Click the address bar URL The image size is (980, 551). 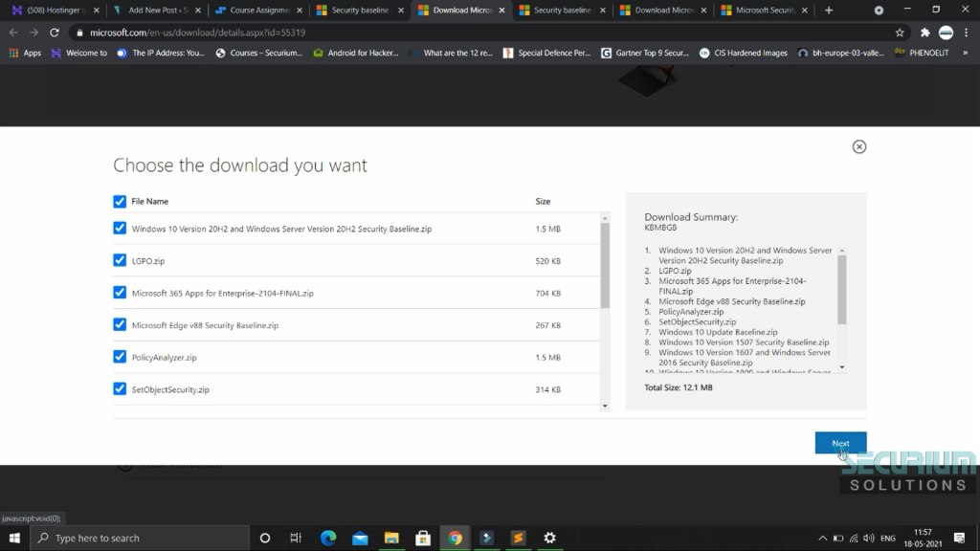[197, 33]
